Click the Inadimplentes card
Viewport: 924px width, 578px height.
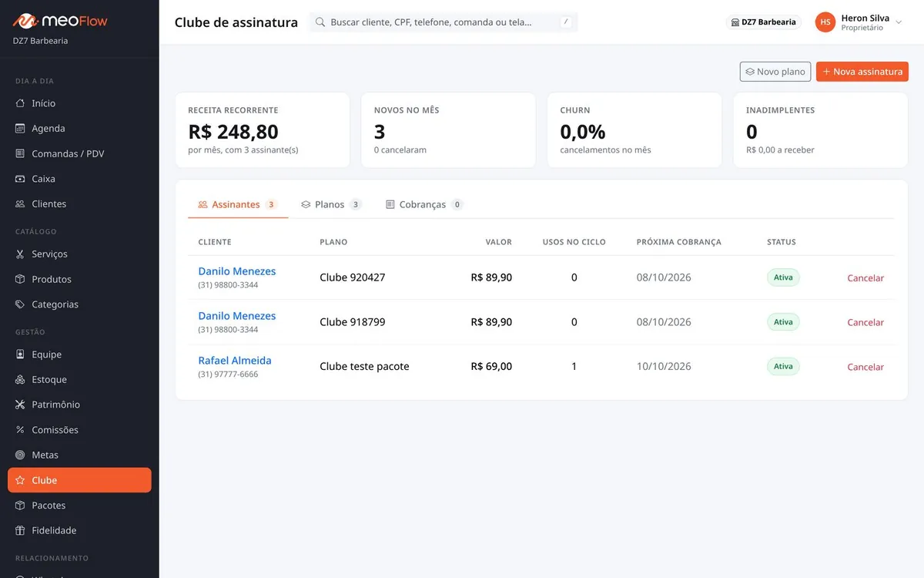821,130
